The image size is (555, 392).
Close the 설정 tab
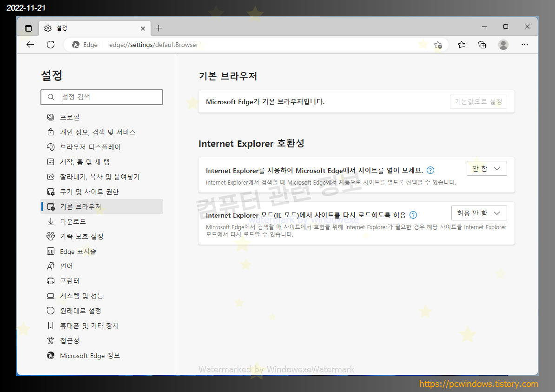pyautogui.click(x=143, y=28)
